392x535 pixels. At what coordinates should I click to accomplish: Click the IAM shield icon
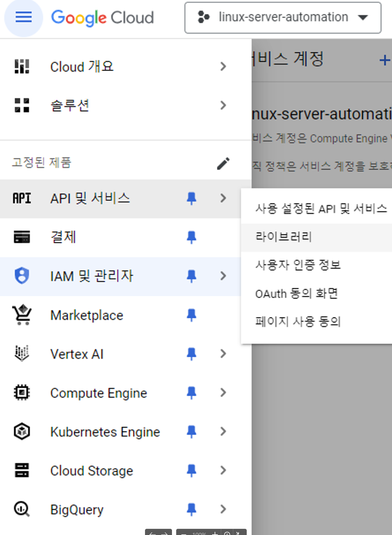(x=22, y=276)
